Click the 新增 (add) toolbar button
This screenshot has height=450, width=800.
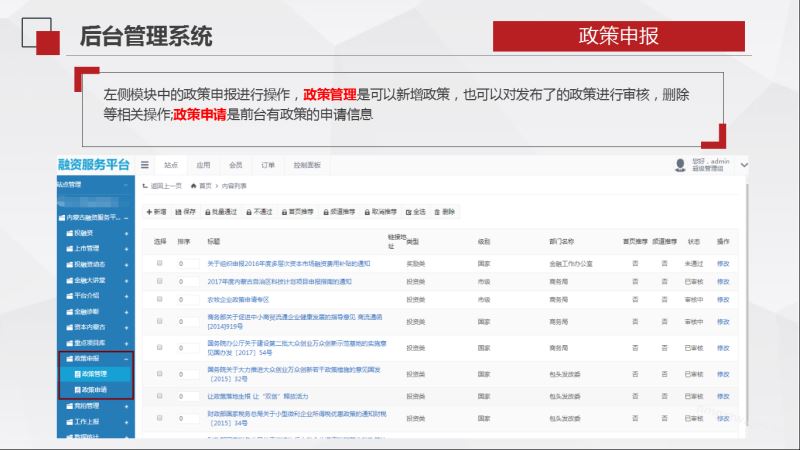point(156,212)
